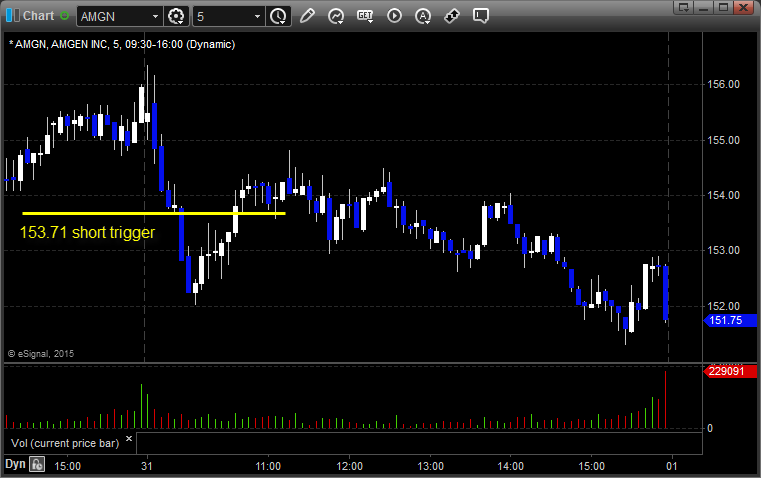Click the 12:00 time axis label

pyautogui.click(x=349, y=466)
